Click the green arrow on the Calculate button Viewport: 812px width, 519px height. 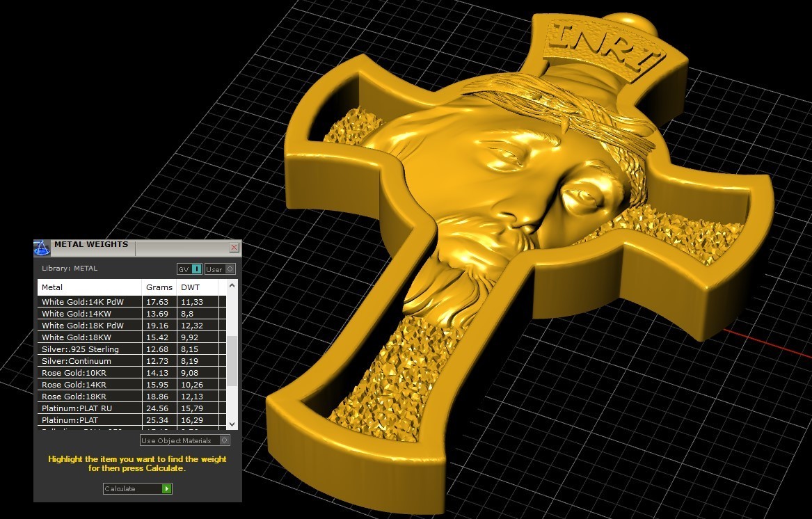(166, 488)
